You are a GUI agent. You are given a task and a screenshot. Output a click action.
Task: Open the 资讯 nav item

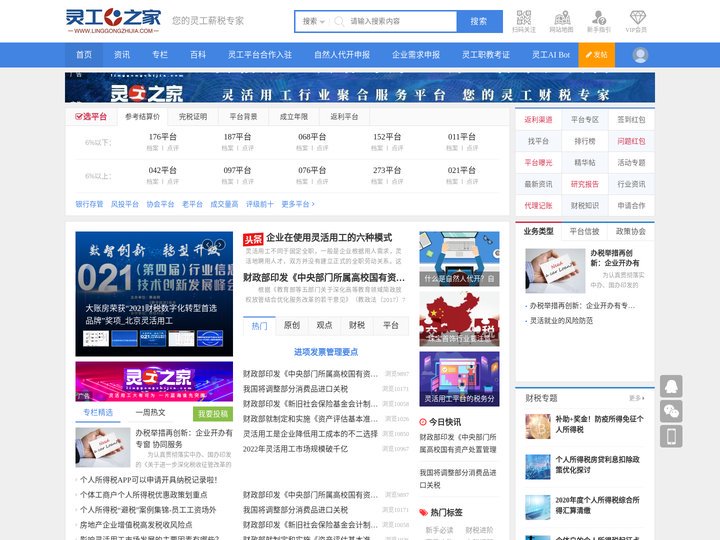pos(122,55)
